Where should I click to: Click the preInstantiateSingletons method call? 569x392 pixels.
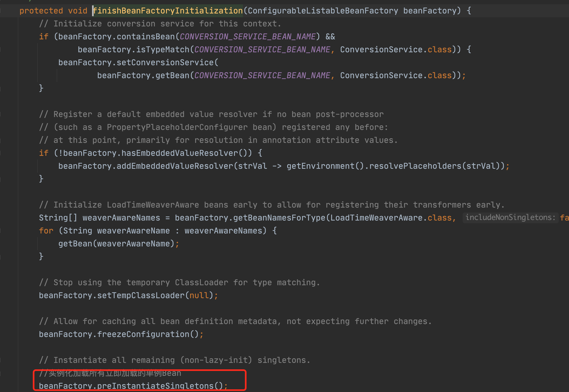[155, 386]
